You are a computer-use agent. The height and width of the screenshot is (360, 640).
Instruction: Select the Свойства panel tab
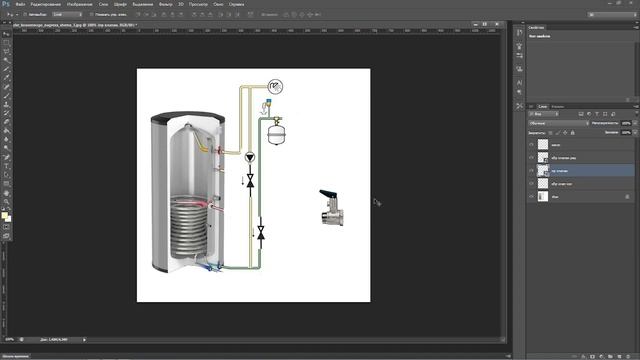pos(536,27)
